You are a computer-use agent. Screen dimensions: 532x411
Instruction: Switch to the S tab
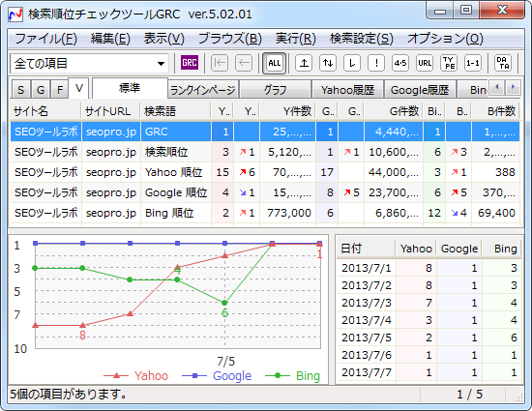click(21, 90)
